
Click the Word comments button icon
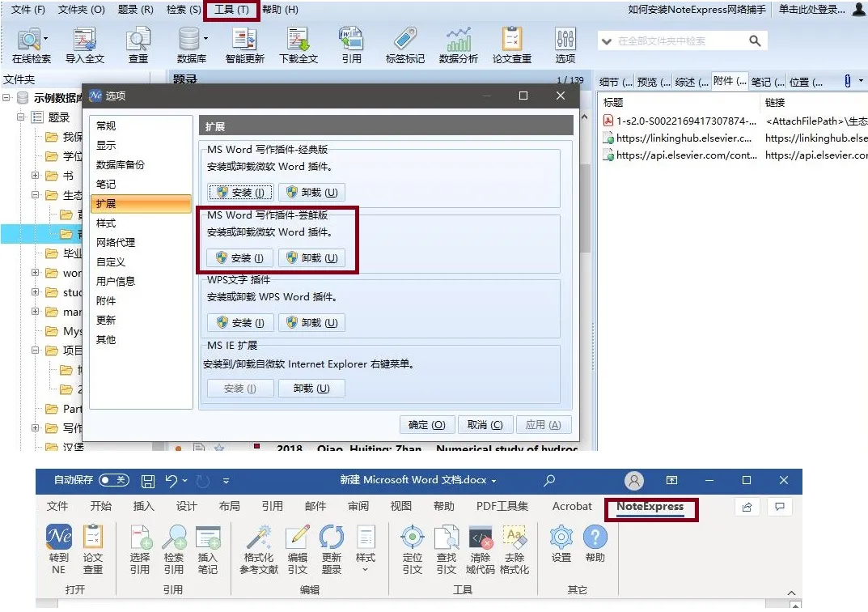pos(780,507)
